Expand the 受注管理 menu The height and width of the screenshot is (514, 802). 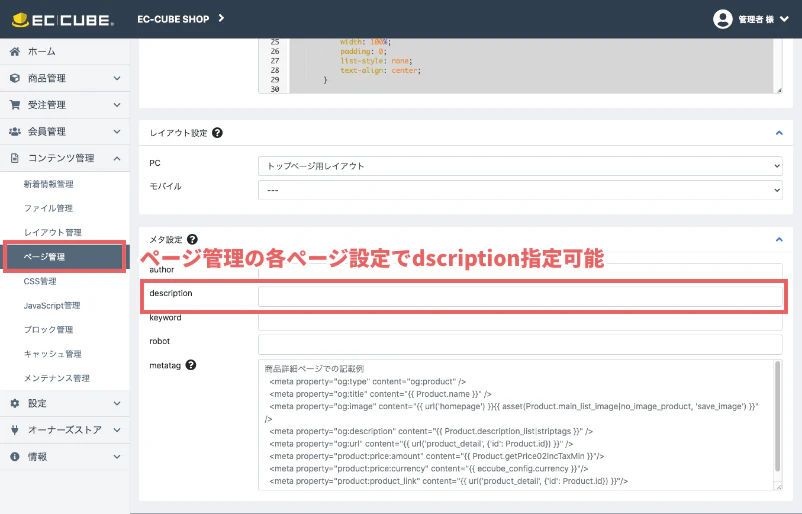point(117,105)
